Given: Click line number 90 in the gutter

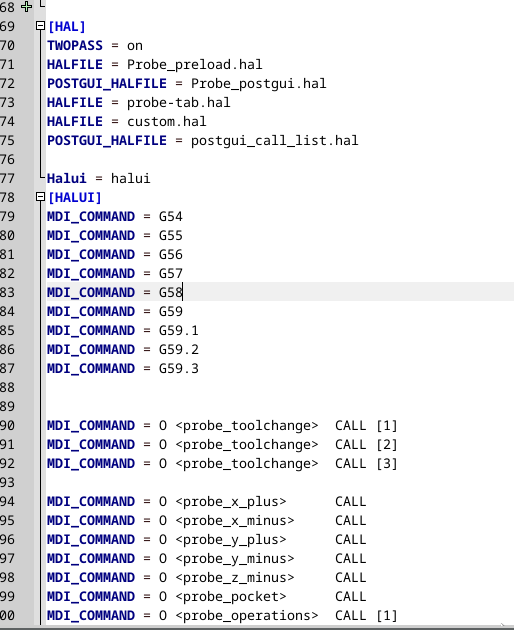Looking at the screenshot, I should pos(8,425).
